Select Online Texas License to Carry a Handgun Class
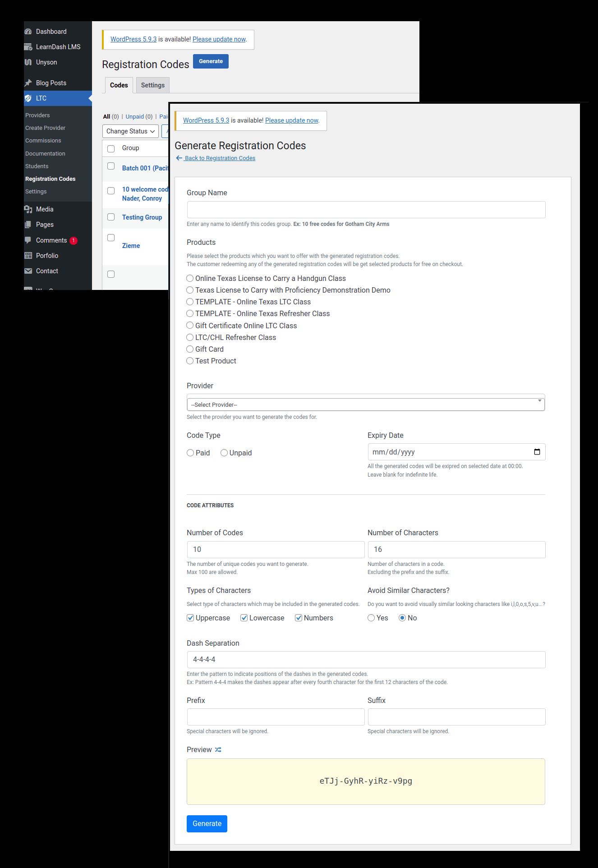This screenshot has height=868, width=598. coord(190,279)
